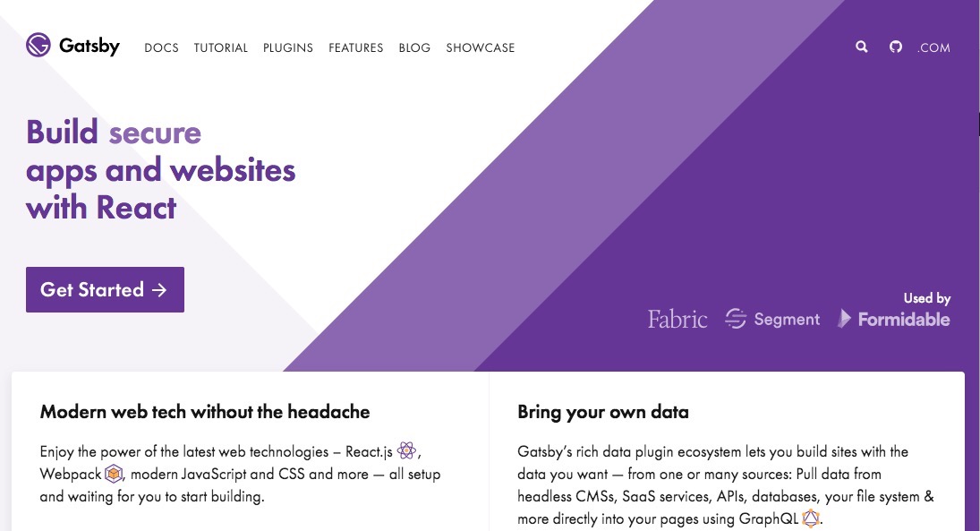Viewport: 980px width, 531px height.
Task: Click the Fabric logo text
Action: (677, 319)
